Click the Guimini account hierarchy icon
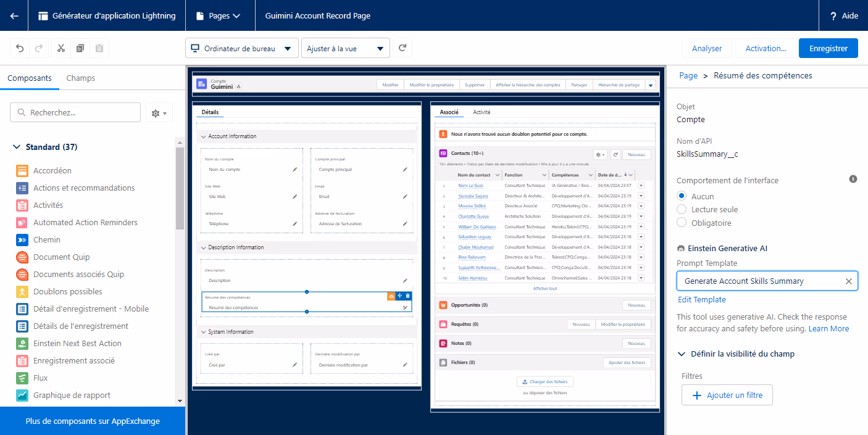The width and height of the screenshot is (868, 435). click(x=239, y=87)
